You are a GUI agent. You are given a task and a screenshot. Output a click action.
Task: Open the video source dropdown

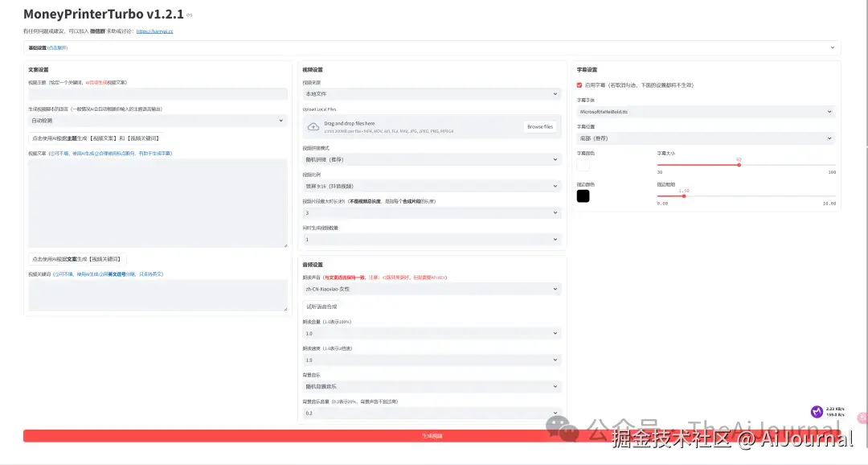(x=431, y=94)
